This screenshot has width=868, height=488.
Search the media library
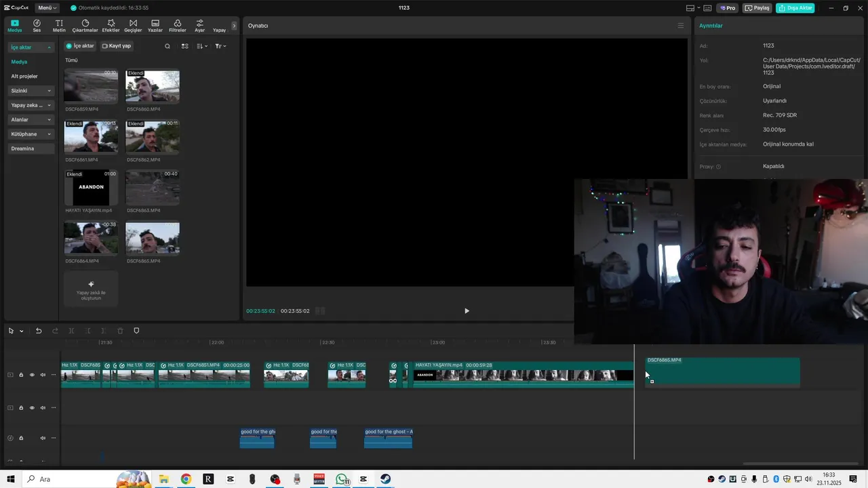(x=167, y=46)
